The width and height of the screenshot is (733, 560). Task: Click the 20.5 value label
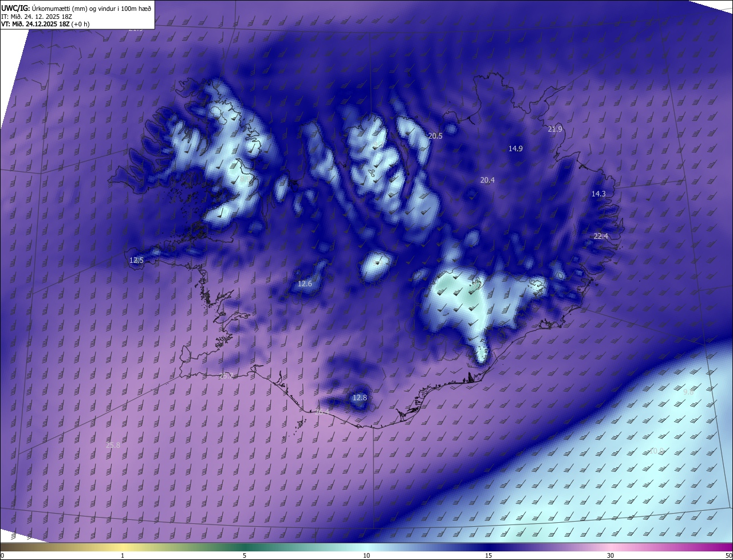point(435,136)
